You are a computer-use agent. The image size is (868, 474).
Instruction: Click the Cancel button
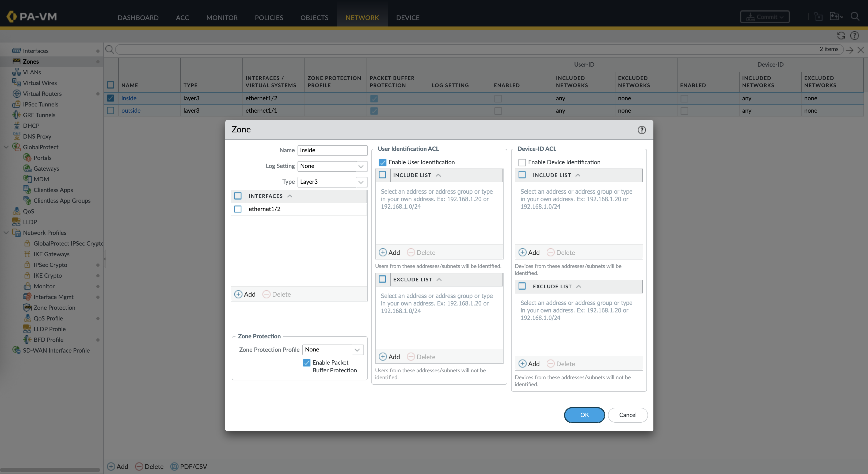627,415
